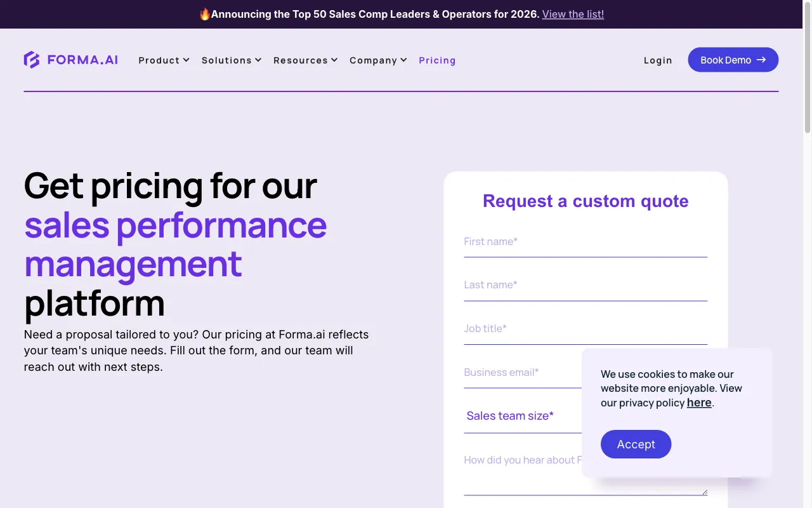Click the Last name field
Screen dimensions: 812x508
(x=586, y=286)
